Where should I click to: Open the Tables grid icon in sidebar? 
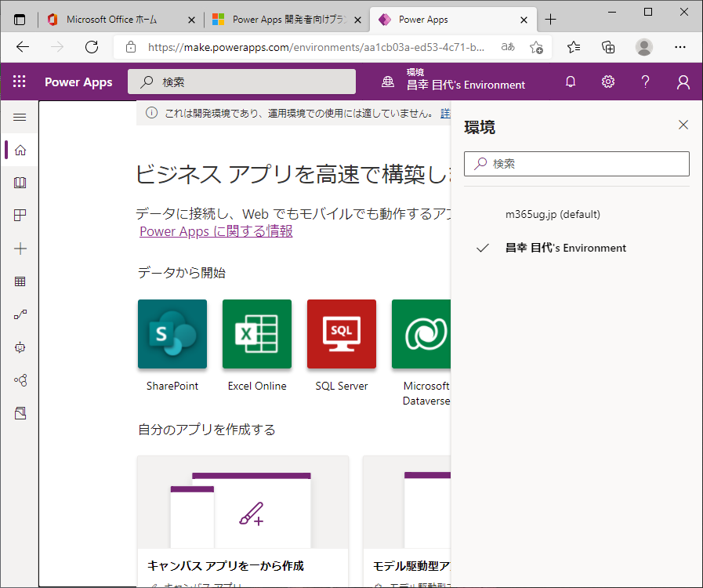click(20, 281)
